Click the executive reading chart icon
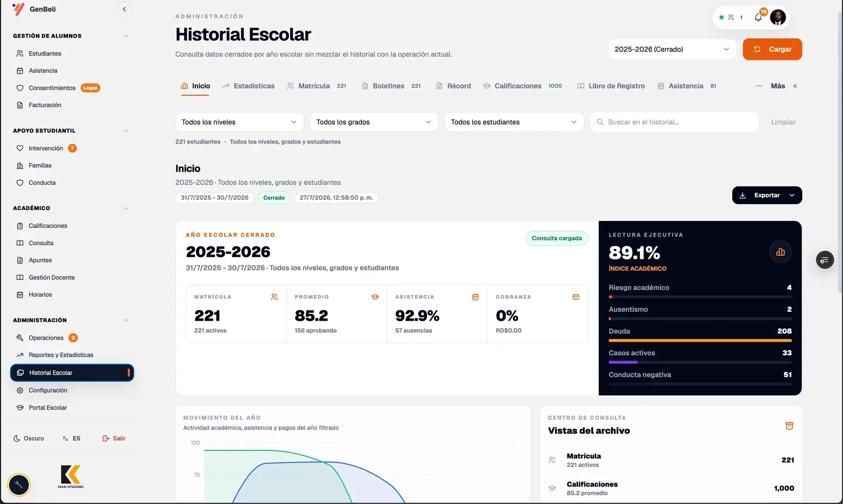This screenshot has height=504, width=843. point(780,252)
